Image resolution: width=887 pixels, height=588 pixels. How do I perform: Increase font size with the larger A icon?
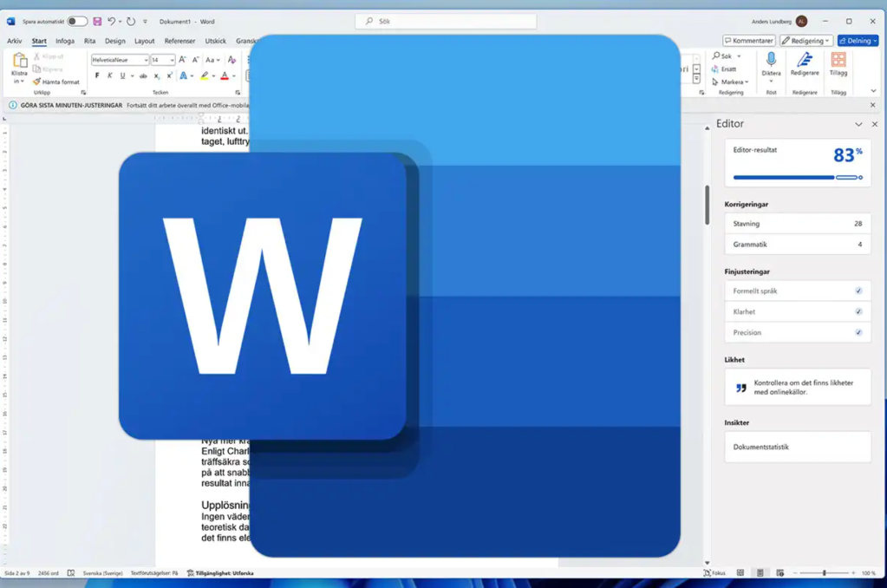click(182, 60)
